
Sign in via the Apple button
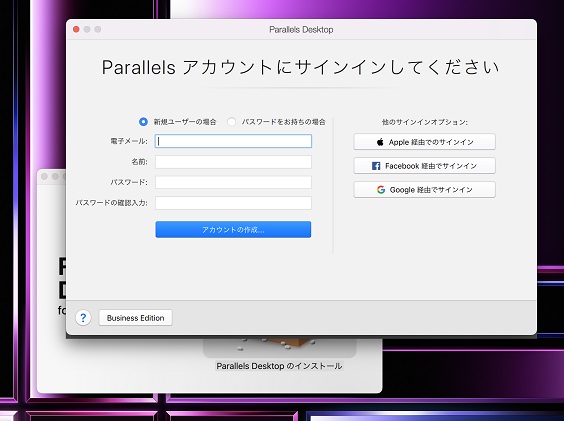point(424,142)
